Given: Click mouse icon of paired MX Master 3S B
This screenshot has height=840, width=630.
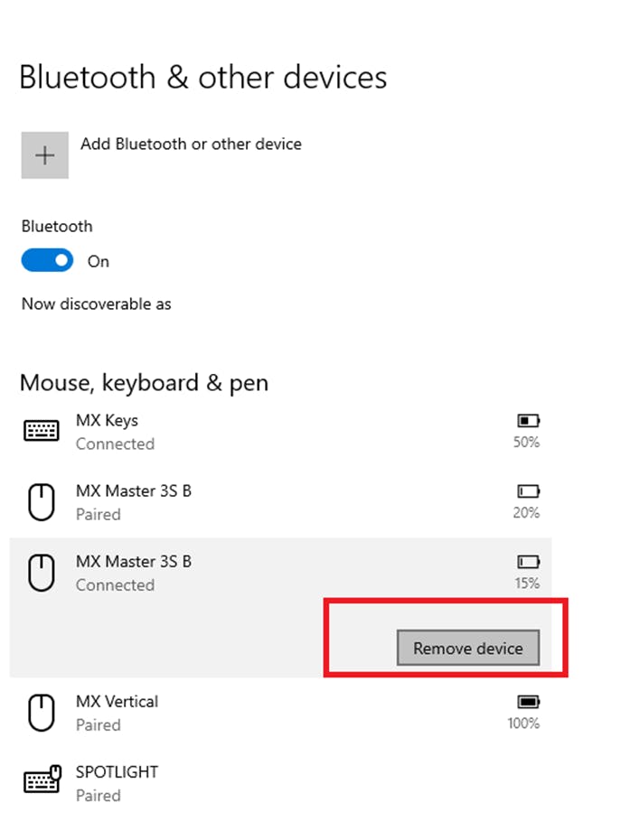Looking at the screenshot, I should [x=42, y=502].
